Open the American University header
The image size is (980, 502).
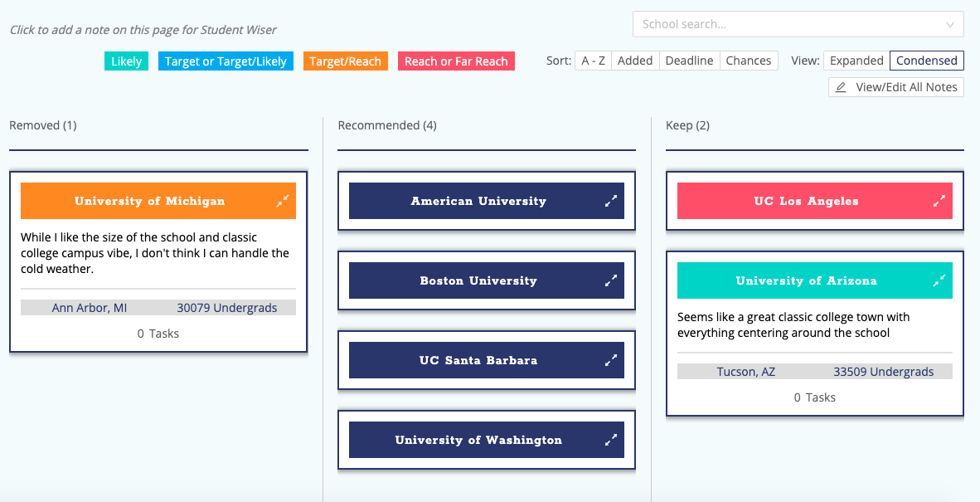[486, 201]
